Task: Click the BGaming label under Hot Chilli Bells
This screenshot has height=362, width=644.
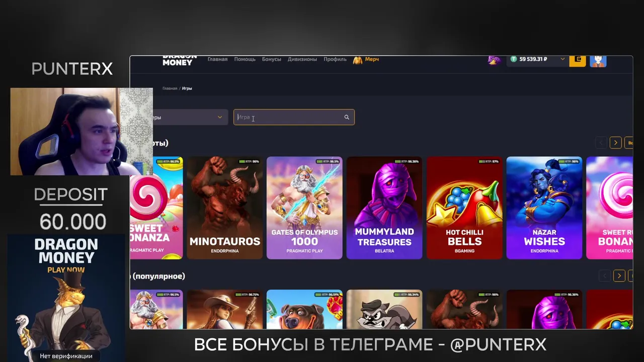Action: tap(464, 250)
